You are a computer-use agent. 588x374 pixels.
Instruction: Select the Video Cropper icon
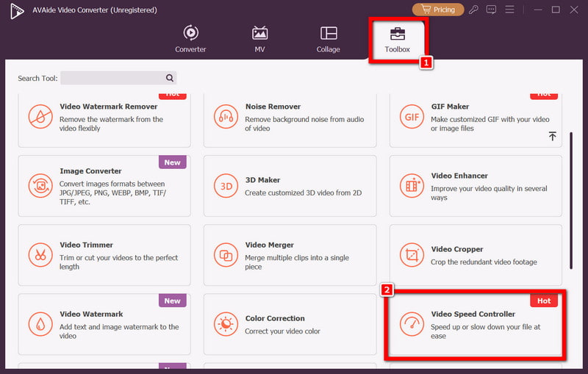411,255
